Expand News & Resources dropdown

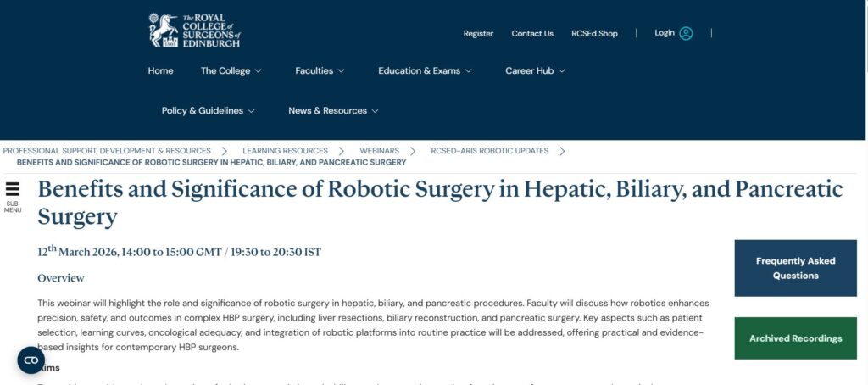pos(333,111)
